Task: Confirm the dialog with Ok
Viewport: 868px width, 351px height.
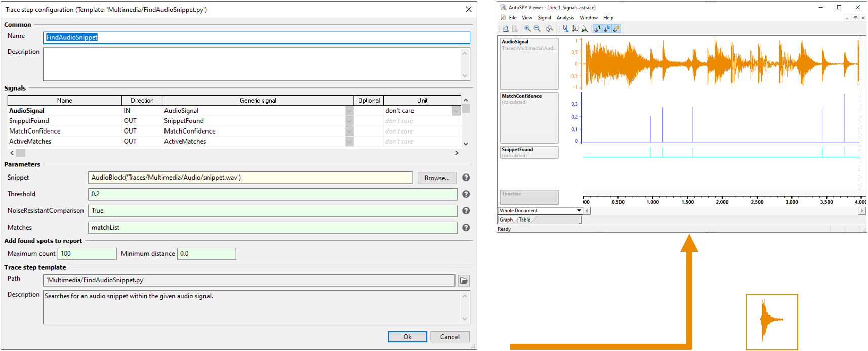Action: click(407, 337)
